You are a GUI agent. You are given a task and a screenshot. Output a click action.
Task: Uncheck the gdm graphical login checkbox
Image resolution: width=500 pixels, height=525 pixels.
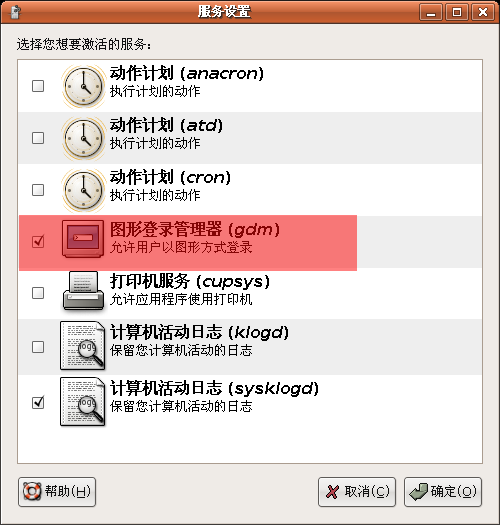38,241
